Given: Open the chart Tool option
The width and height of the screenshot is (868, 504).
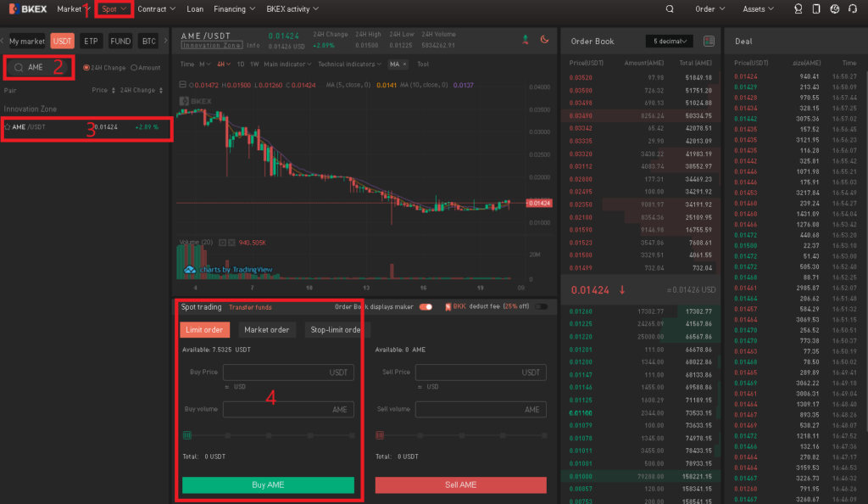Looking at the screenshot, I should [423, 64].
